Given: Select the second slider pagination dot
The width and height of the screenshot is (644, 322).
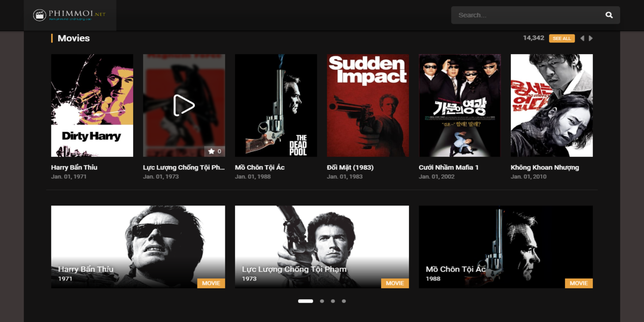Looking at the screenshot, I should coord(322,301).
